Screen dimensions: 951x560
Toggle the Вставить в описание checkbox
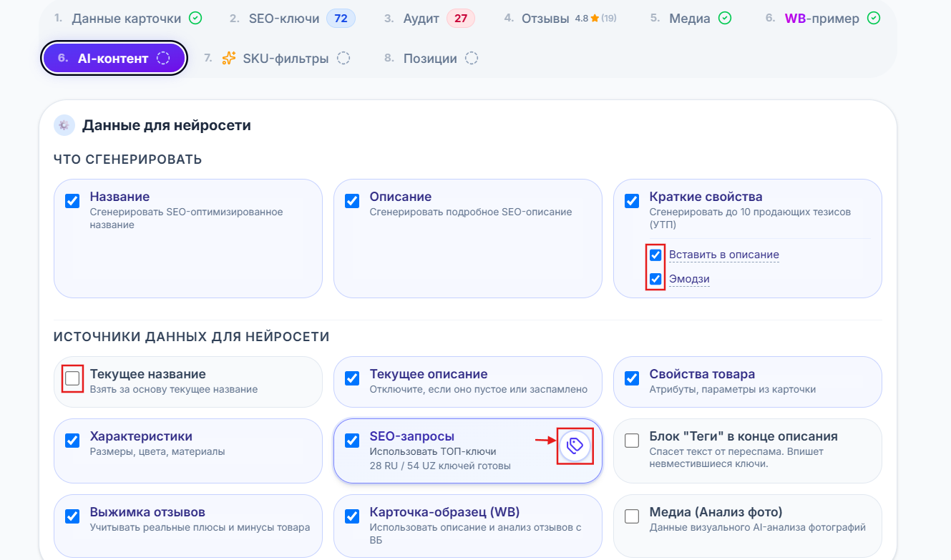[655, 255]
